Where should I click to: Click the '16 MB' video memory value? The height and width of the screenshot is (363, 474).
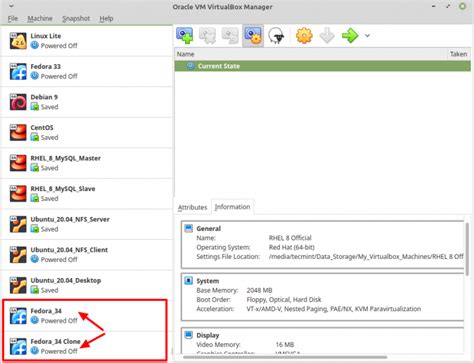pyautogui.click(x=285, y=345)
